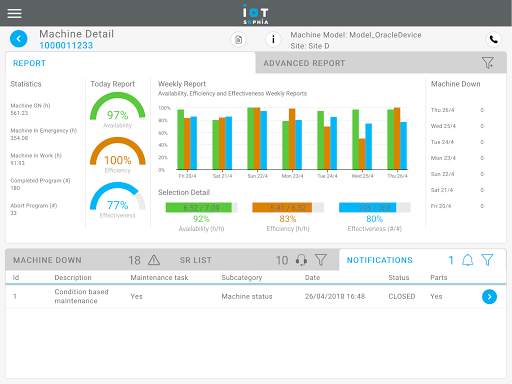Viewport: 512px width, 384px height.
Task: Click the Machine Down warning triangle icon
Action: click(x=154, y=260)
